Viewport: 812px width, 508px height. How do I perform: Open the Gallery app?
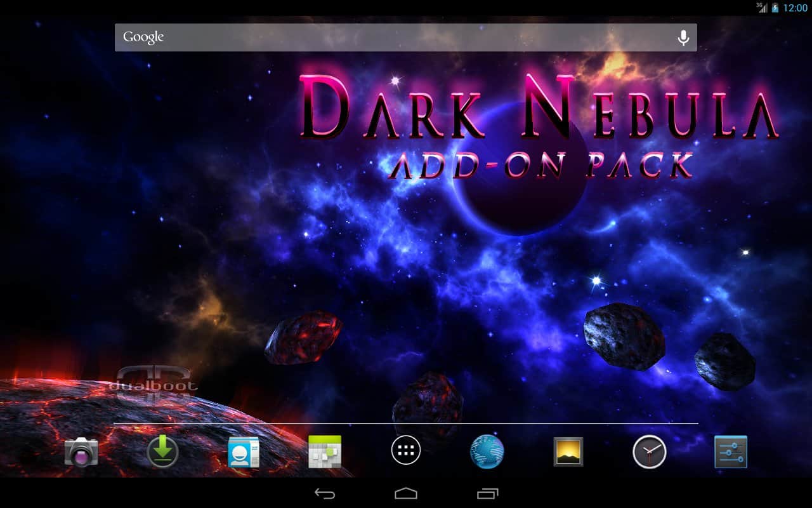pyautogui.click(x=568, y=452)
